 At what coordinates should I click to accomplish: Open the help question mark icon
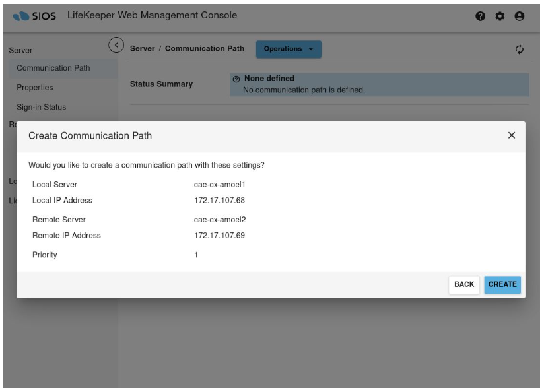click(x=480, y=16)
